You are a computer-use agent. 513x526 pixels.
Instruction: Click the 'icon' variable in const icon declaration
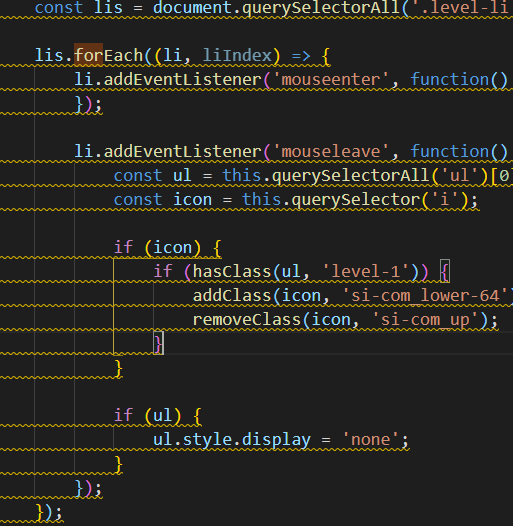193,200
